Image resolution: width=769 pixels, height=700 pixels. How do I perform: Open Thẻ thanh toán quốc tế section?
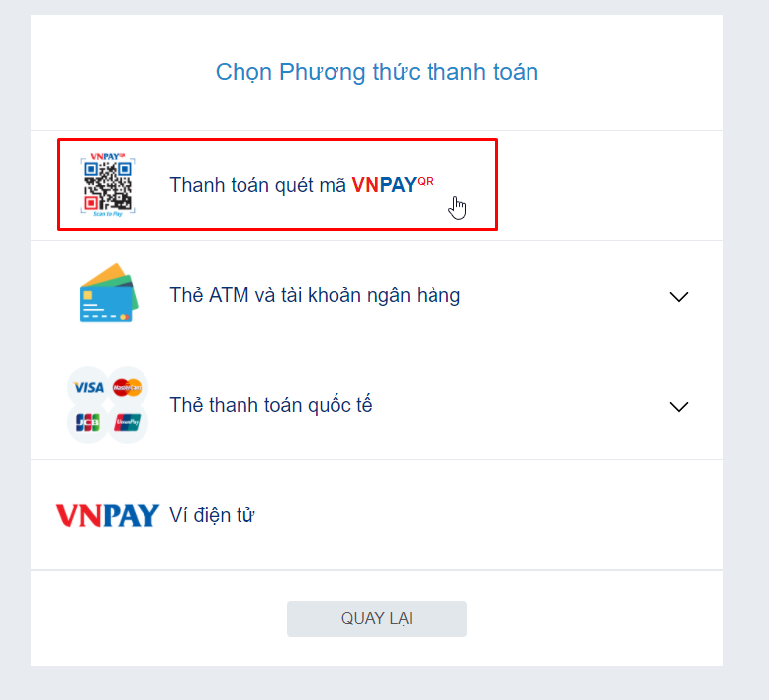coord(377,405)
